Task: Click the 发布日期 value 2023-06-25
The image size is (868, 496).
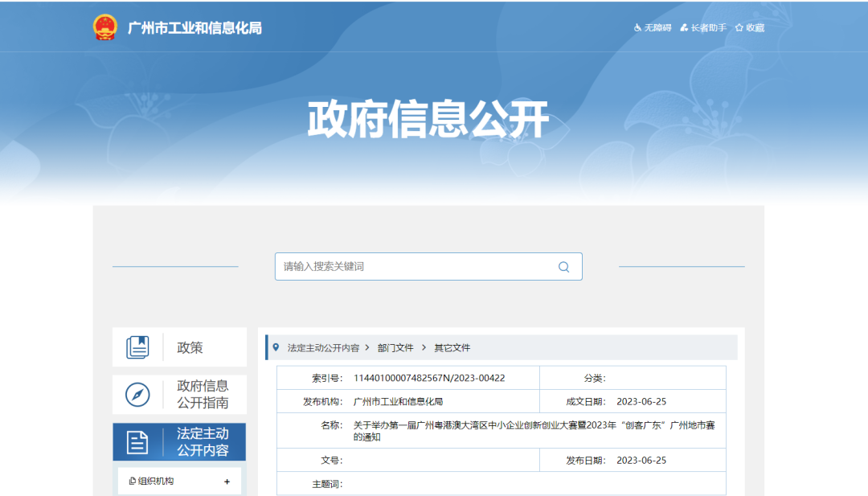Action: [x=641, y=460]
